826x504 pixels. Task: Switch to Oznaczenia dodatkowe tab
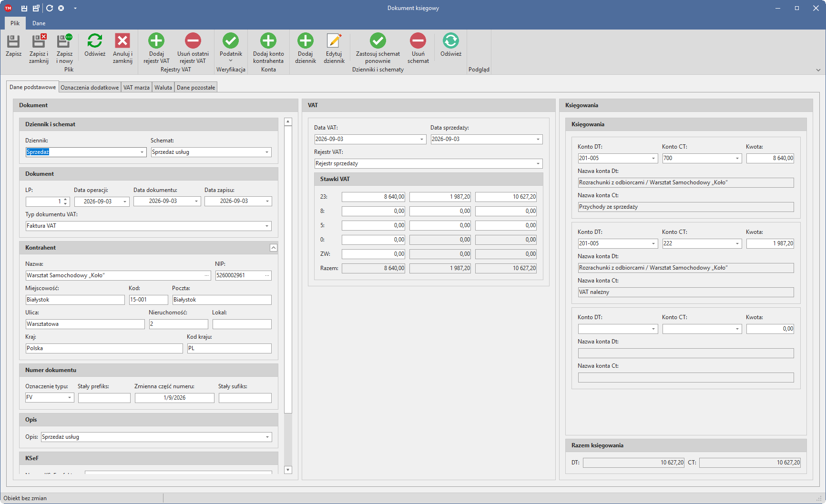(x=90, y=87)
